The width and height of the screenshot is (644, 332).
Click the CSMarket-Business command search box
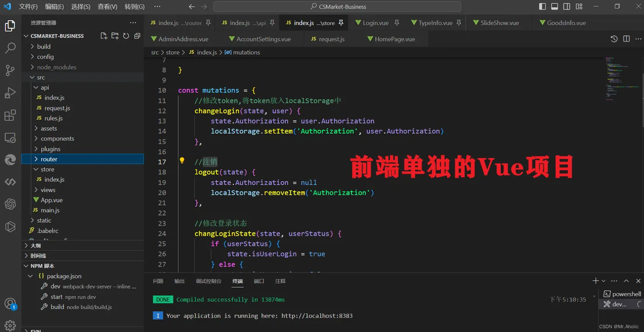tap(337, 6)
